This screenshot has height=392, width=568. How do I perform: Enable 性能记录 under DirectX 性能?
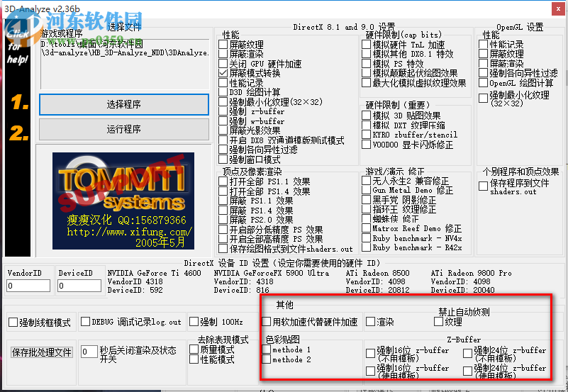(x=223, y=82)
